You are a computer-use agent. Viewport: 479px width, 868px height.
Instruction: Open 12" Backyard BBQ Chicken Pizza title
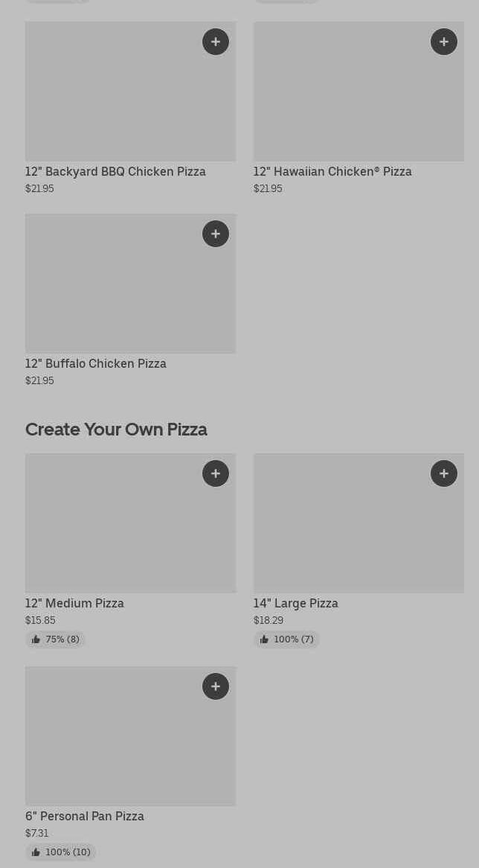click(115, 172)
